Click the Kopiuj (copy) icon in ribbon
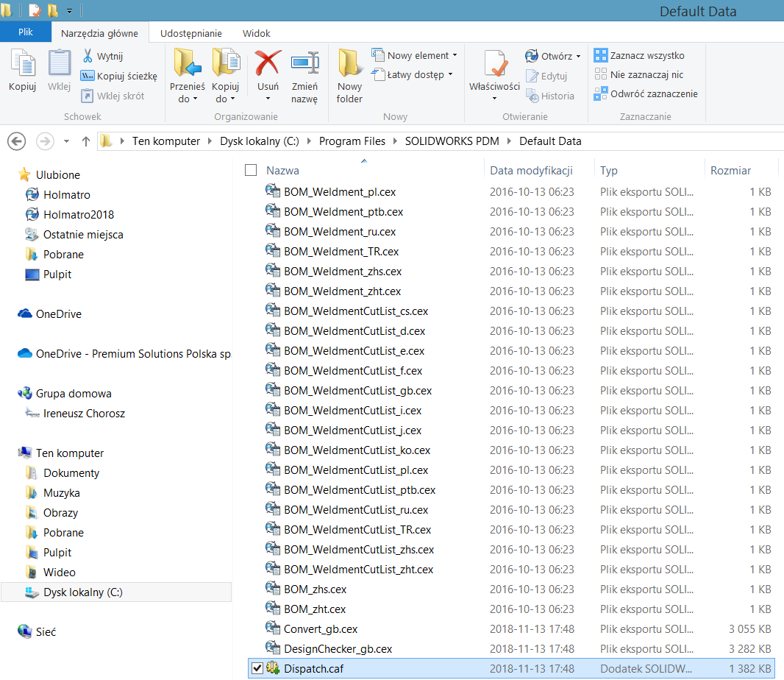The width and height of the screenshot is (784, 680). click(x=22, y=65)
